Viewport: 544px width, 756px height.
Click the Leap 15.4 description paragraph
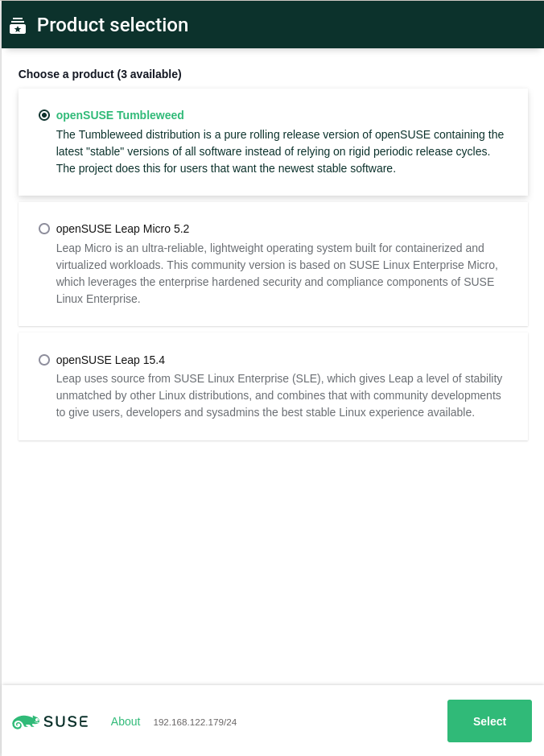tap(278, 395)
